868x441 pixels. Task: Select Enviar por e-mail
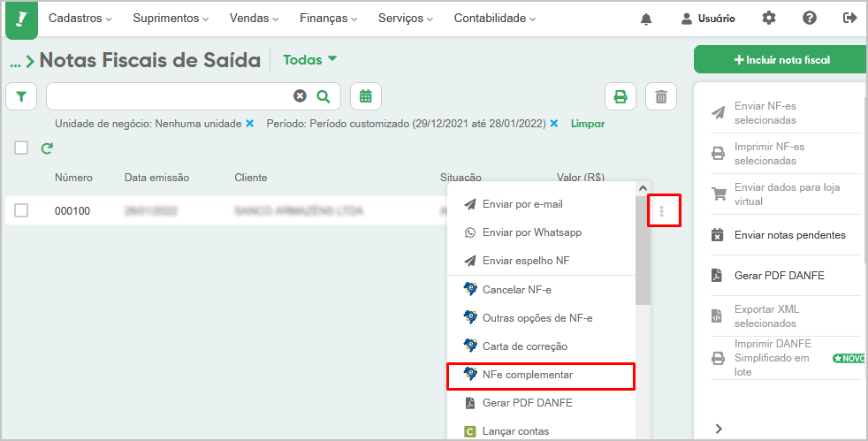point(541,204)
